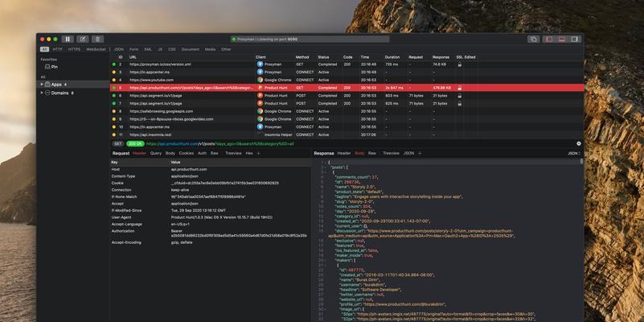The height and width of the screenshot is (322, 644).
Task: Sort by the URL column header
Action: (x=133, y=57)
